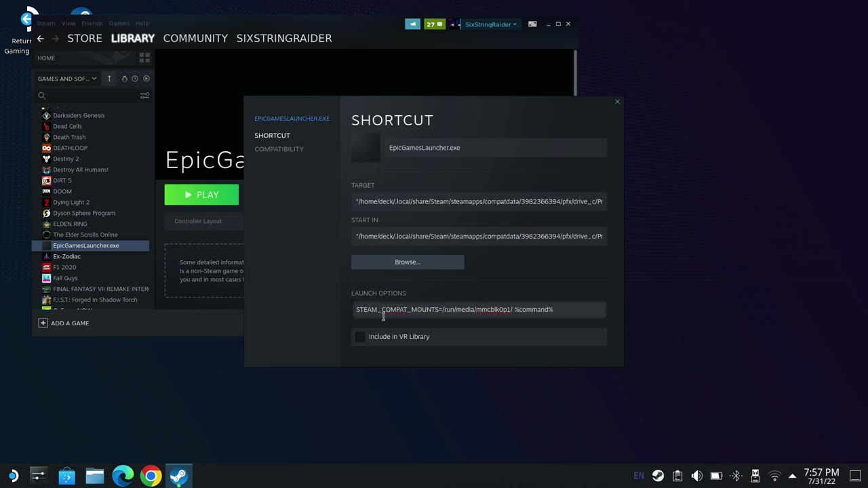Click the clock recent-activity filter icon

point(135,79)
